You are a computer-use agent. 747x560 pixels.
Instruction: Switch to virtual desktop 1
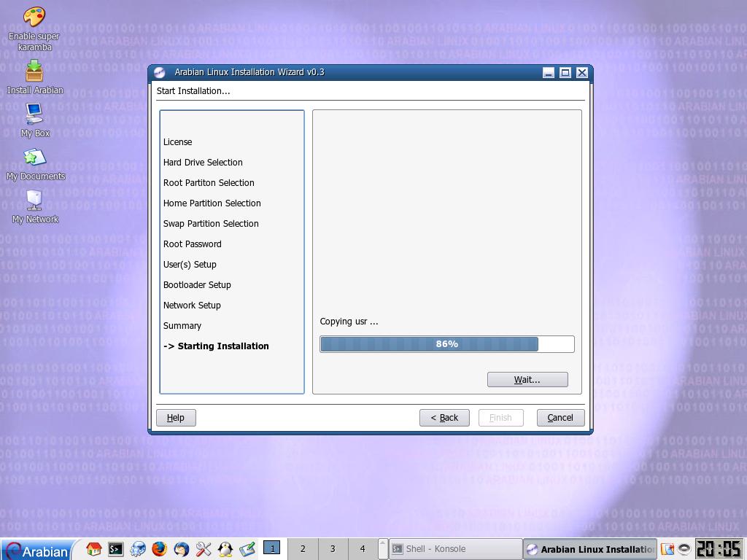pyautogui.click(x=272, y=548)
